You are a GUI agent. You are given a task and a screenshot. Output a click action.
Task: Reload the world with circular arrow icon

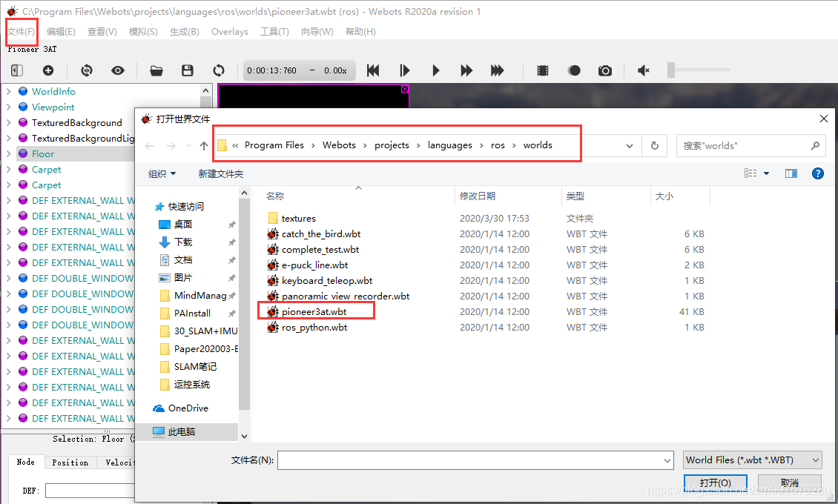(x=219, y=70)
